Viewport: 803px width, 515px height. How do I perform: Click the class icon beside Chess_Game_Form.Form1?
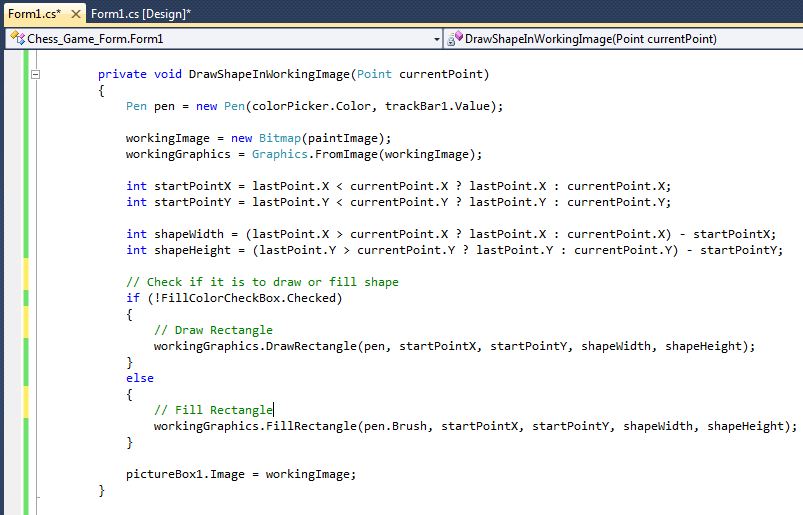pyautogui.click(x=17, y=38)
